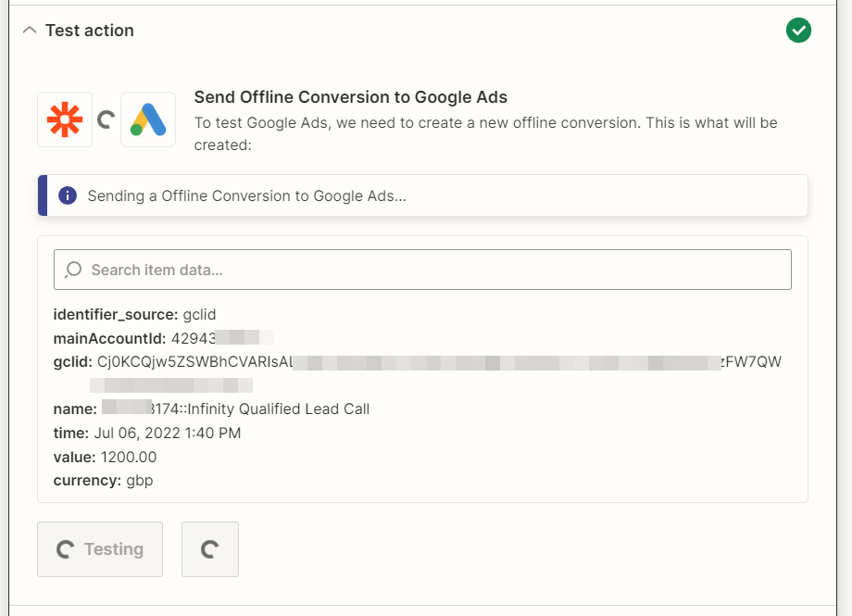The width and height of the screenshot is (852, 616).
Task: Select the 'Test action' heading text
Action: (90, 31)
